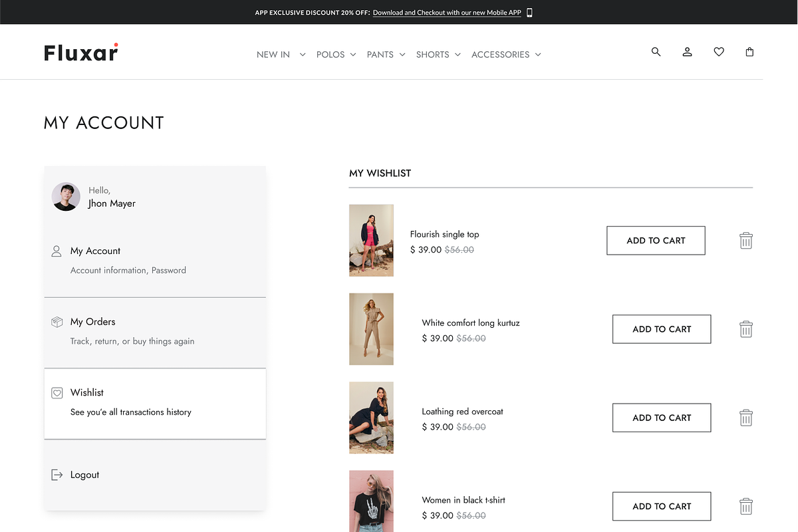The image size is (798, 532).
Task: Click the logout arrow icon in sidebar
Action: click(x=57, y=475)
